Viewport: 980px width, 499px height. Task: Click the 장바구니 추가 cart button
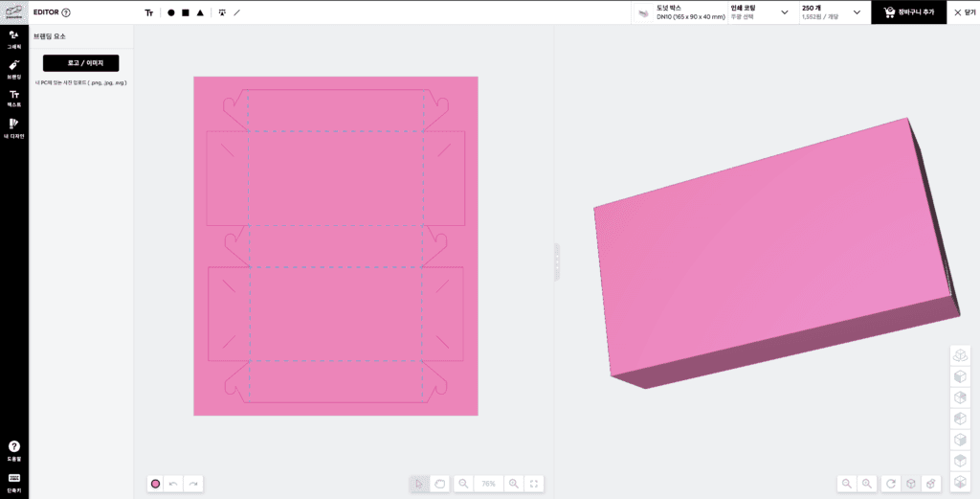909,11
